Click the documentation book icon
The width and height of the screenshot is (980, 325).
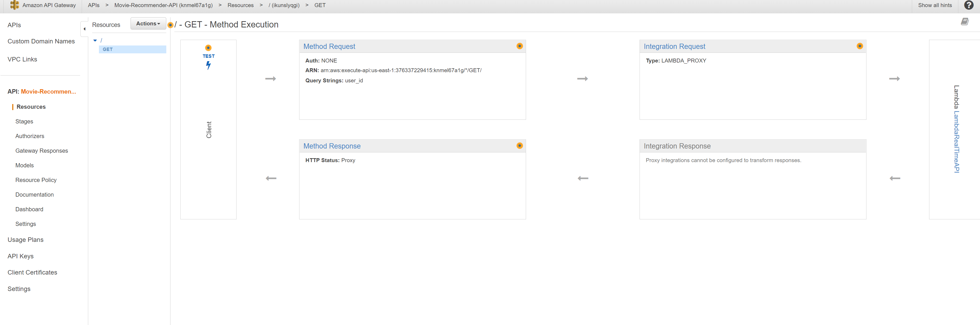pyautogui.click(x=964, y=22)
